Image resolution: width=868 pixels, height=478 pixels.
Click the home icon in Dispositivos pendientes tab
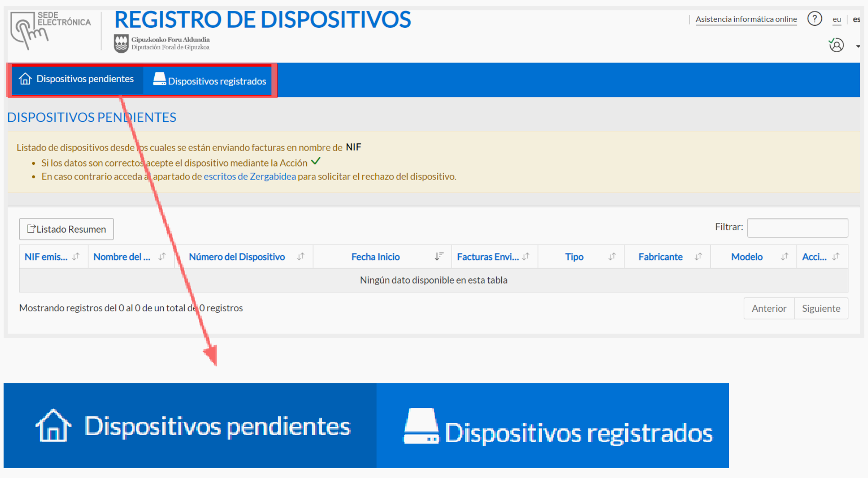click(x=25, y=79)
